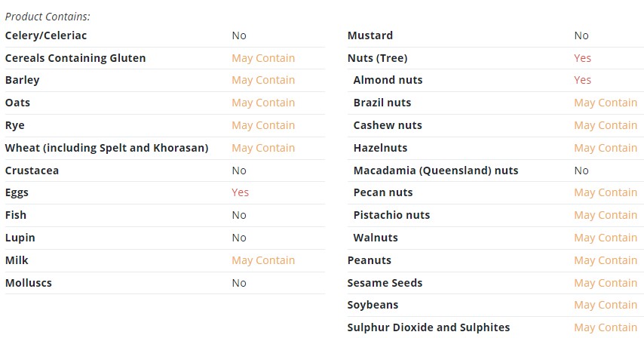This screenshot has height=338, width=644.
Task: Click 'May Contain' value beside Milk
Action: [x=263, y=260]
